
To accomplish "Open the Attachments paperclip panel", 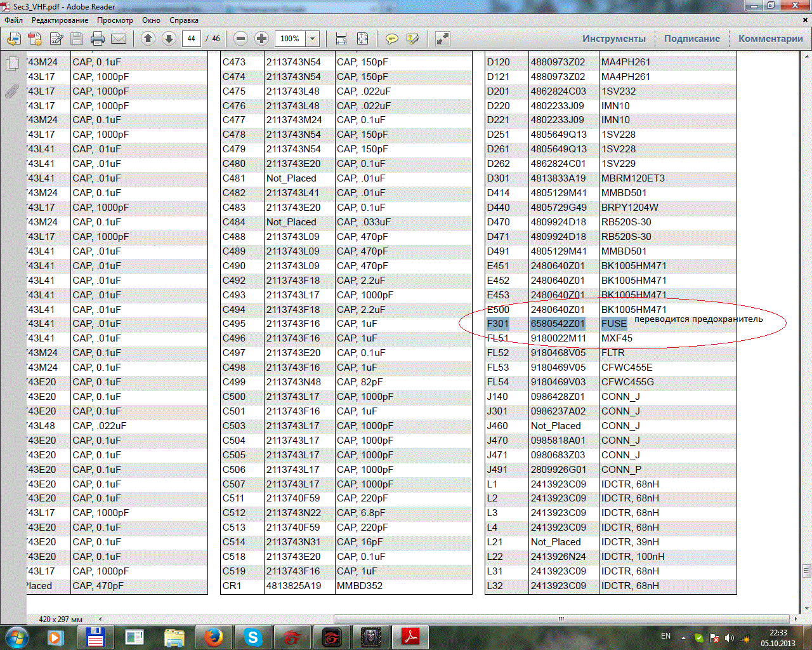I will tap(11, 91).
